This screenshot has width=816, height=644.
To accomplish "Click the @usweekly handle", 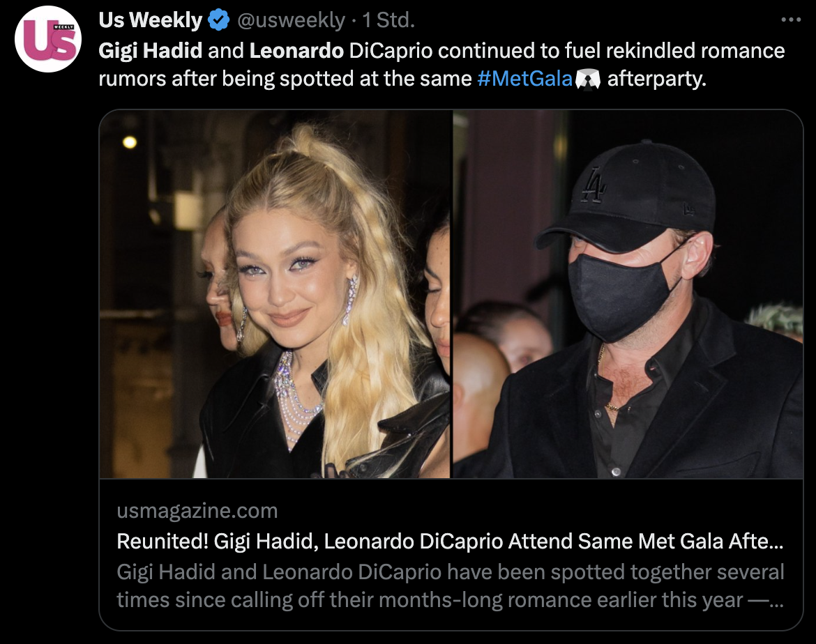I will [291, 20].
